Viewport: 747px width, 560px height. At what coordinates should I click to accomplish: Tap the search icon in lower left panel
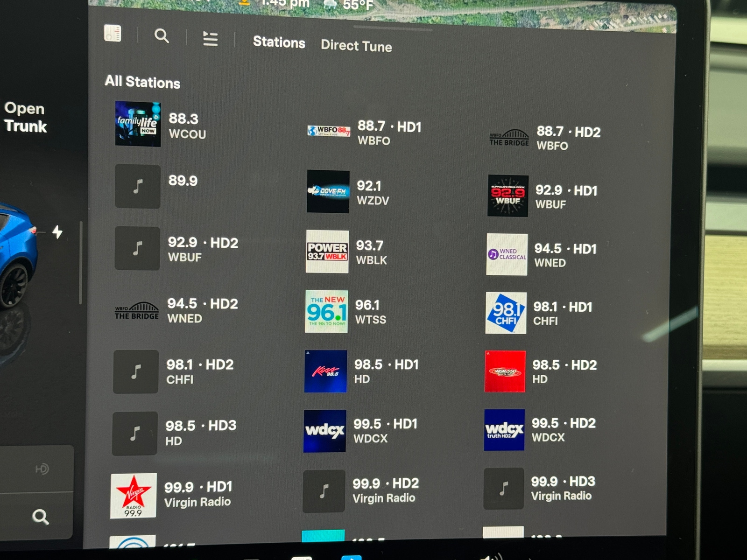pos(40,517)
